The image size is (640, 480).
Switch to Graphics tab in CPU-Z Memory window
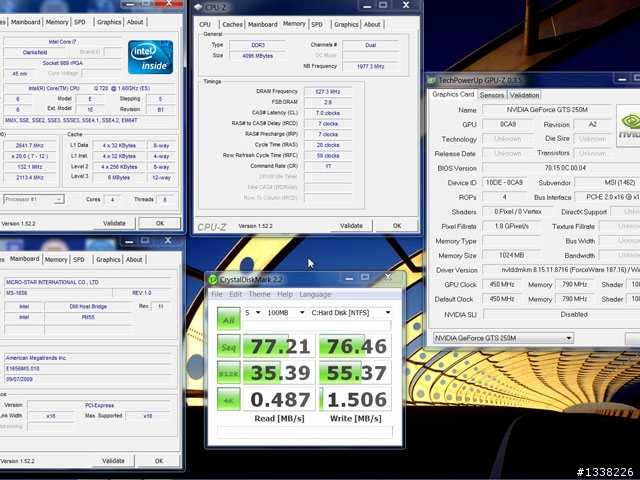click(346, 24)
